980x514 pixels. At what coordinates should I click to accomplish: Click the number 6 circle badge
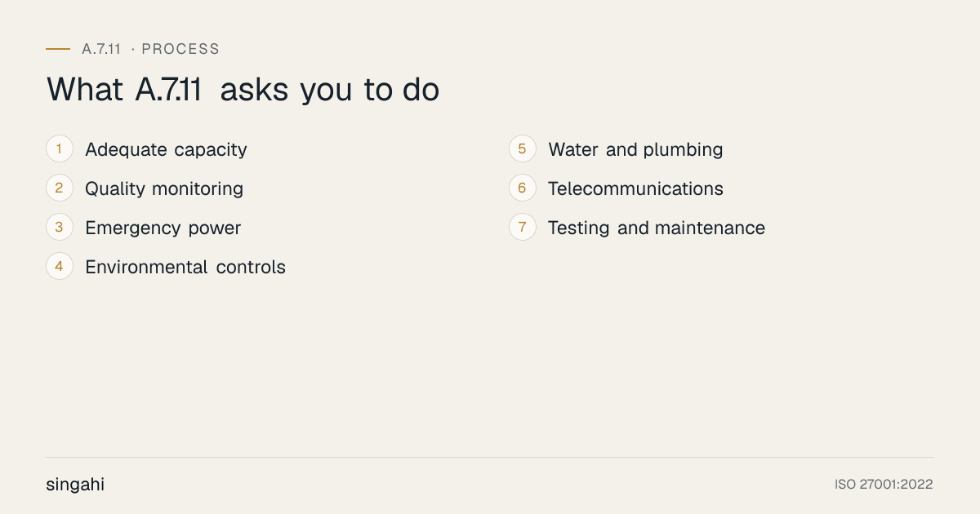pos(523,188)
